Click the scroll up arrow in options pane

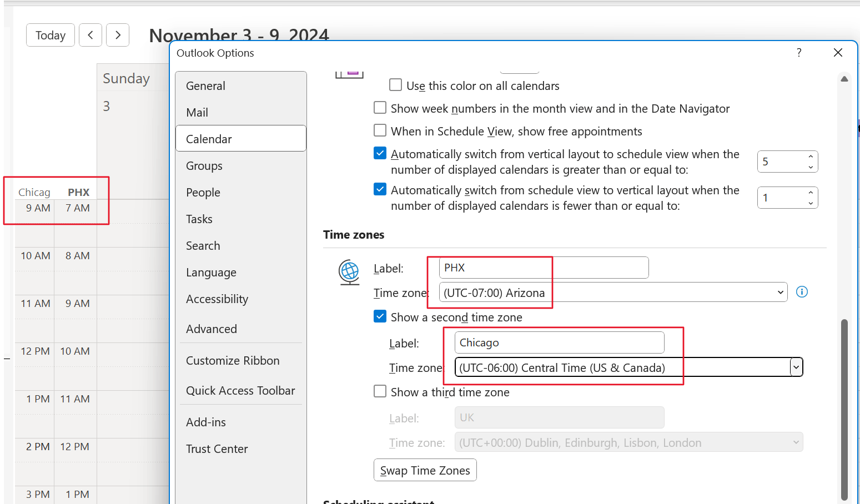844,79
